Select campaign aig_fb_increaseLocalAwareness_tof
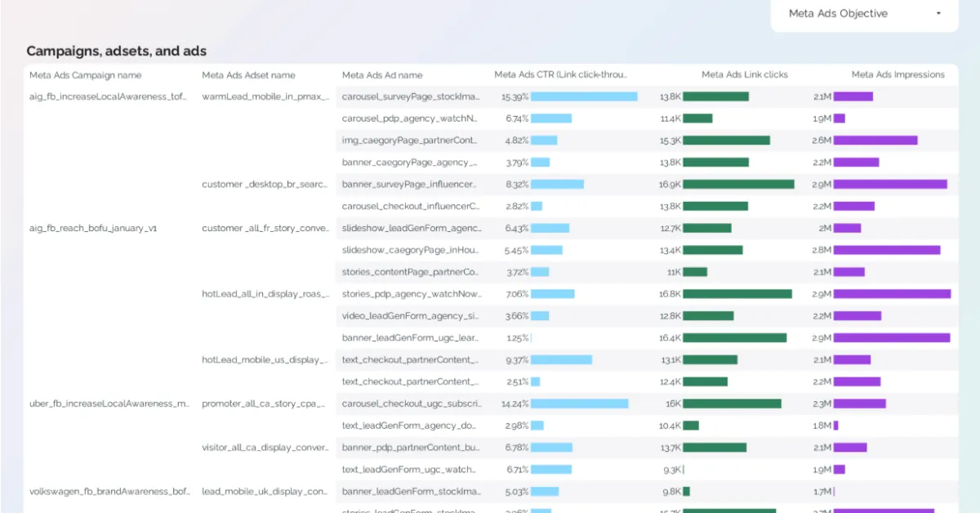Screen dimensions: 980x513 109,96
